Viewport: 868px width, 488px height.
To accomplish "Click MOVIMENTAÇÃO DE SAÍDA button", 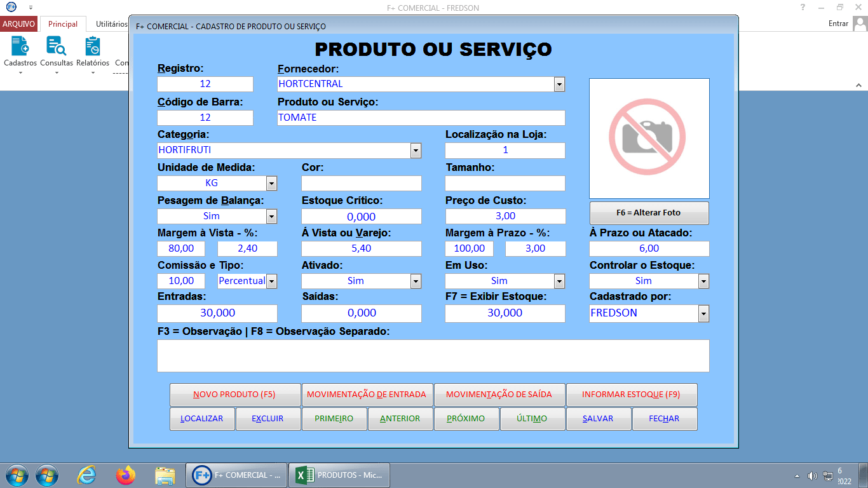I will tap(499, 395).
